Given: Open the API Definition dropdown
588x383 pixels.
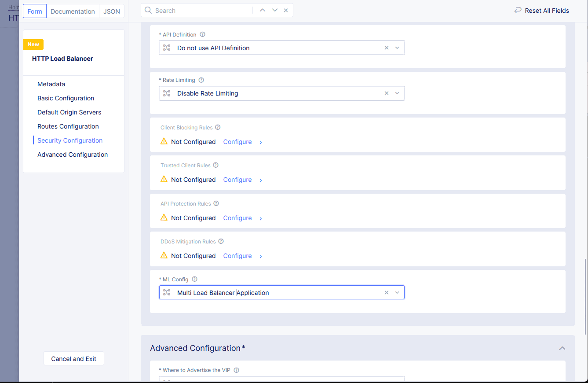Looking at the screenshot, I should click(397, 48).
